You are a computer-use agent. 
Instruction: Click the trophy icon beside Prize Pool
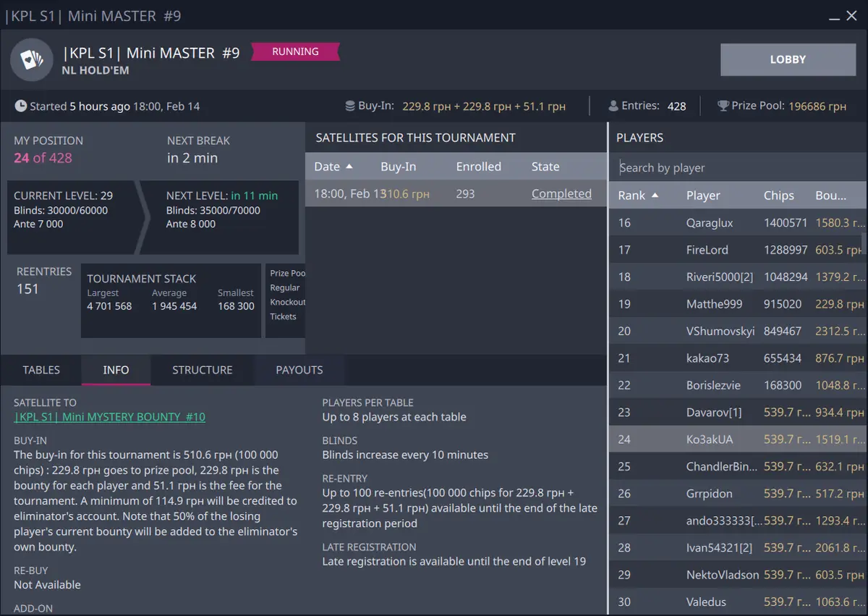click(x=723, y=106)
